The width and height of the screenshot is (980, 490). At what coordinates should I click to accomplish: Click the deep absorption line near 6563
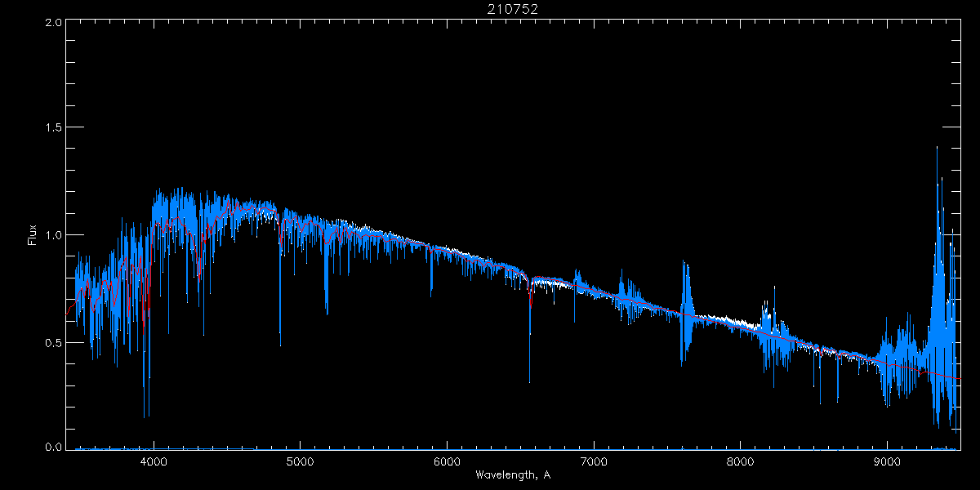click(529, 331)
